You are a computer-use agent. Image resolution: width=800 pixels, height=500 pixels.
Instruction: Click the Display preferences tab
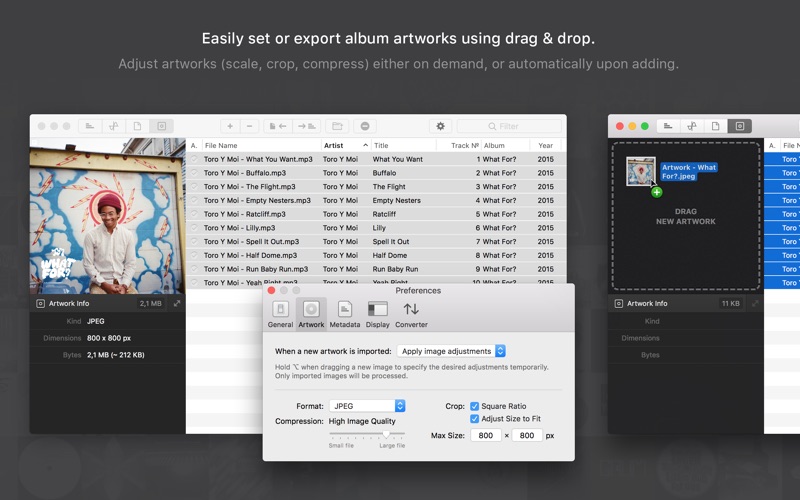pyautogui.click(x=377, y=314)
